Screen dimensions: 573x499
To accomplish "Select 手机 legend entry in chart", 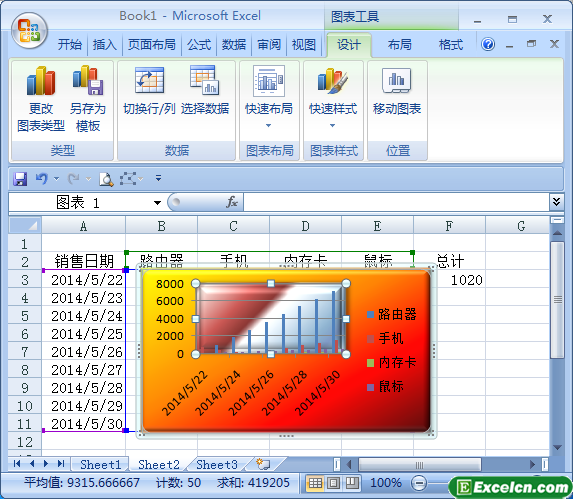I will (x=385, y=338).
